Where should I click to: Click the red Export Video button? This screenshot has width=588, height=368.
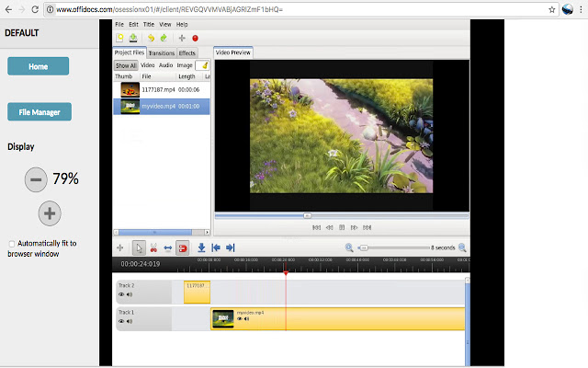[196, 38]
